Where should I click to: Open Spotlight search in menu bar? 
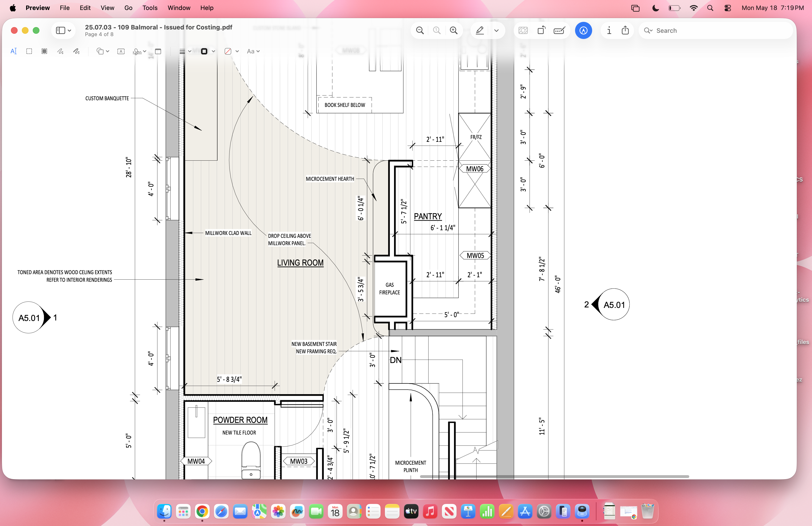[x=710, y=8]
